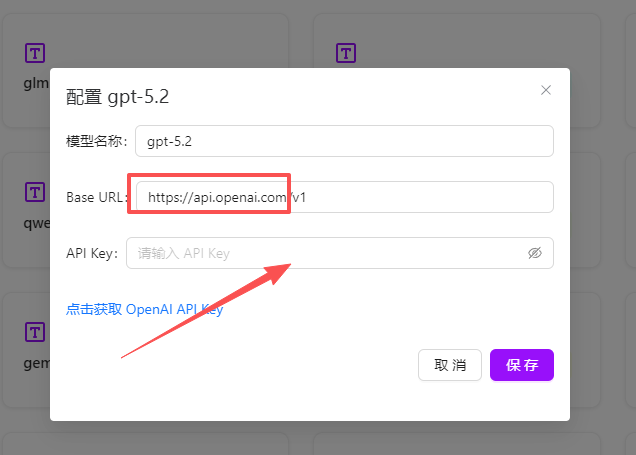
Task: Click the 模型名称 label
Action: pos(96,141)
